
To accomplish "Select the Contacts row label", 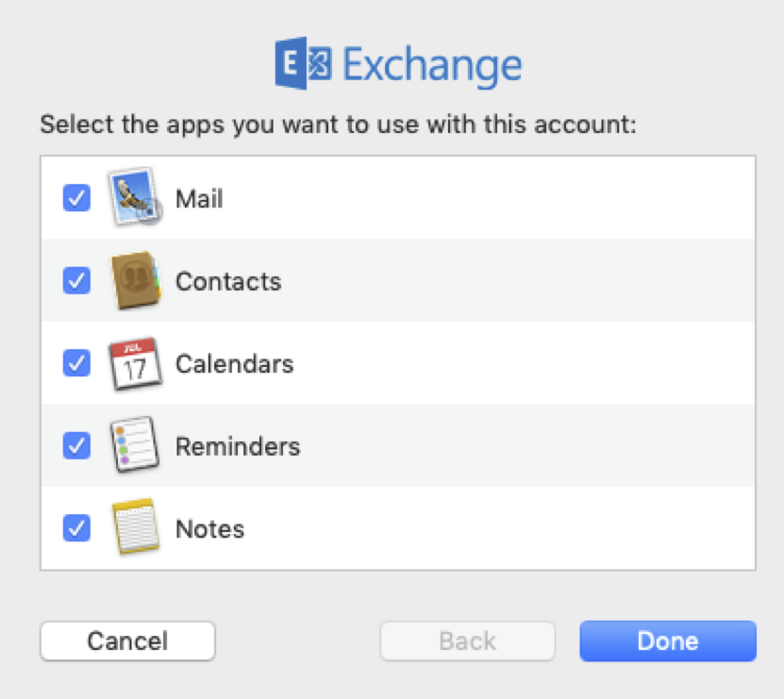I will point(228,281).
